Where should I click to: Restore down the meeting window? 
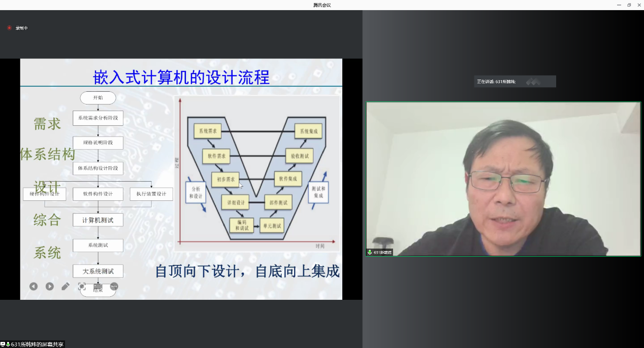tap(629, 5)
